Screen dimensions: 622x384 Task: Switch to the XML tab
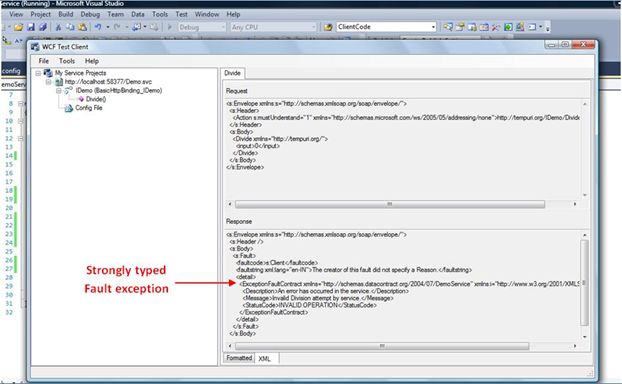[x=265, y=359]
